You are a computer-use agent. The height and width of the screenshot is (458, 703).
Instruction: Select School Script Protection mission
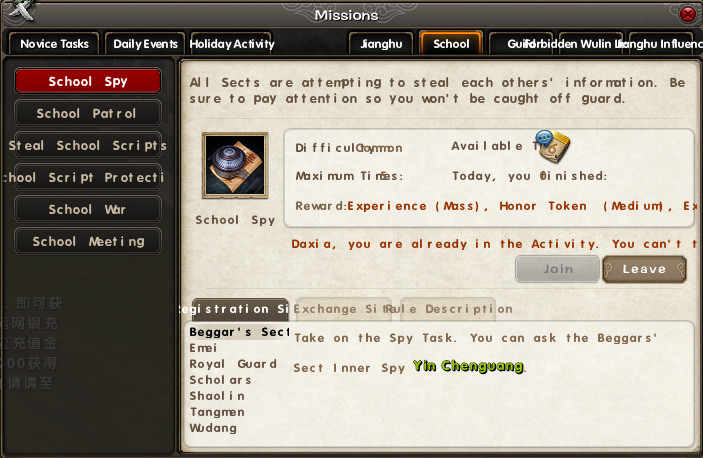[88, 177]
